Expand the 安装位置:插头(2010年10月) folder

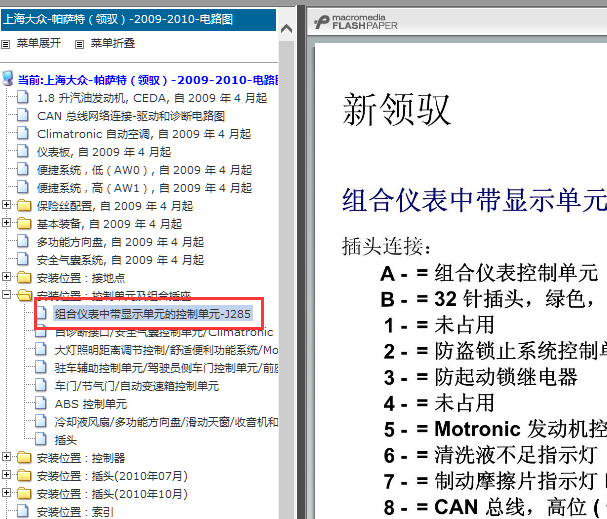coord(6,493)
